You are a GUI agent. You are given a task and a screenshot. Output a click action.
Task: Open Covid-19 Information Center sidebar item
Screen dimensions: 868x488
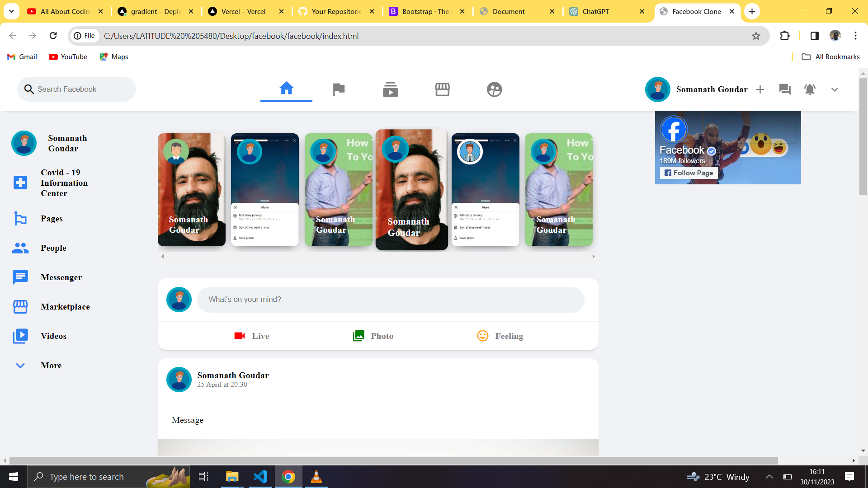[63, 183]
